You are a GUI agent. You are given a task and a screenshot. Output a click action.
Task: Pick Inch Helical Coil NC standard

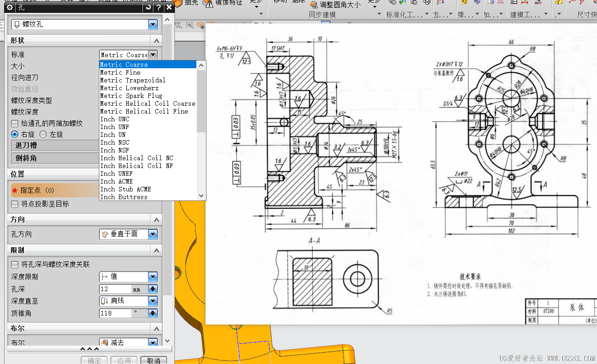[x=148, y=158]
